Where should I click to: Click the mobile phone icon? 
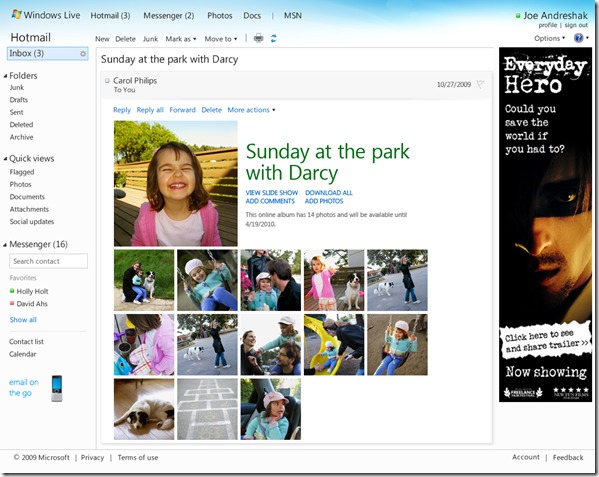pyautogui.click(x=57, y=388)
